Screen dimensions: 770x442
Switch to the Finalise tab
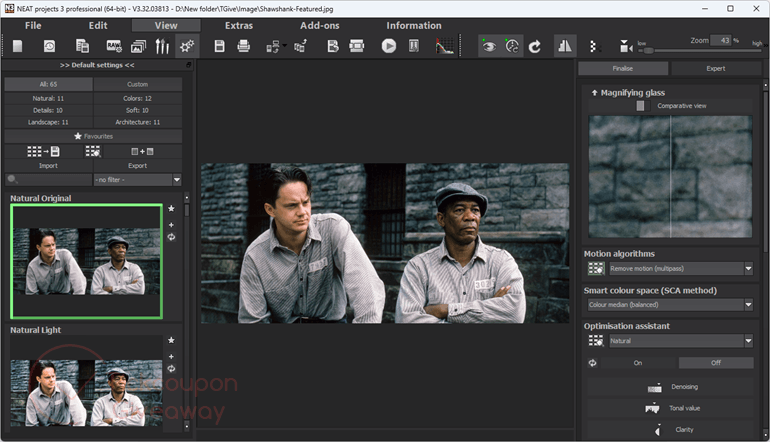tap(623, 69)
